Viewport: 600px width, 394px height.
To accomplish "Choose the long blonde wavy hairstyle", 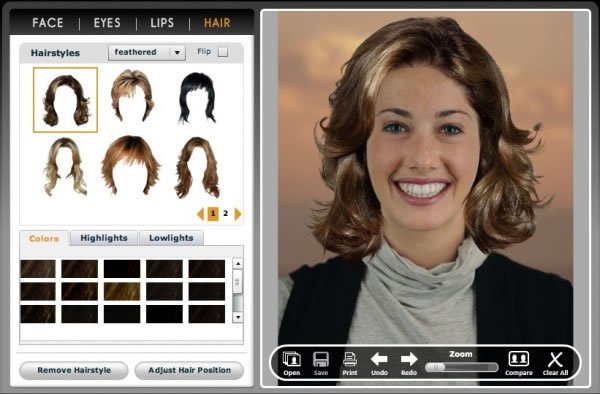I will coord(65,166).
